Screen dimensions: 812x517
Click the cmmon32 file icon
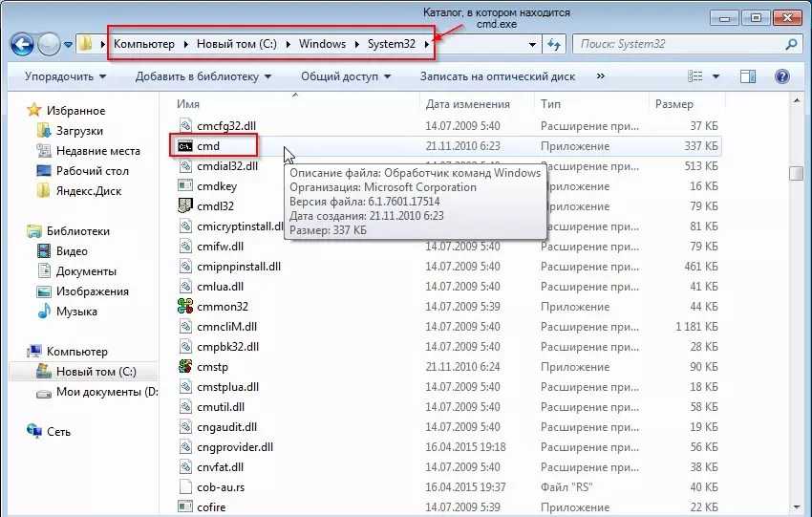(186, 307)
